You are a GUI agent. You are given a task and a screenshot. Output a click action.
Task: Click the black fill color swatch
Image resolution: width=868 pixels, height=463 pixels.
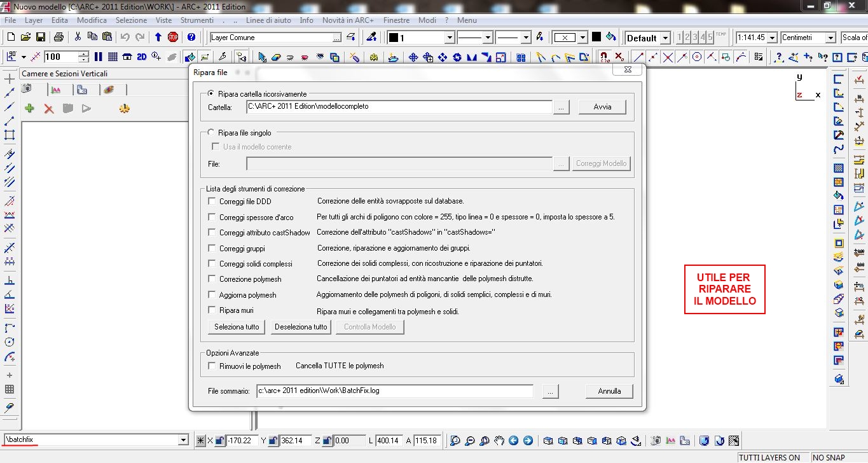pyautogui.click(x=596, y=38)
